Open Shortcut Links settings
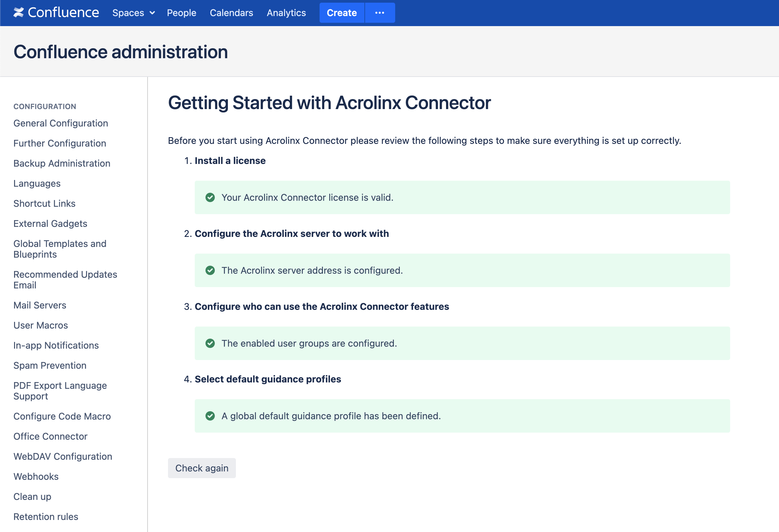Screen dimensions: 779x532 (44, 203)
